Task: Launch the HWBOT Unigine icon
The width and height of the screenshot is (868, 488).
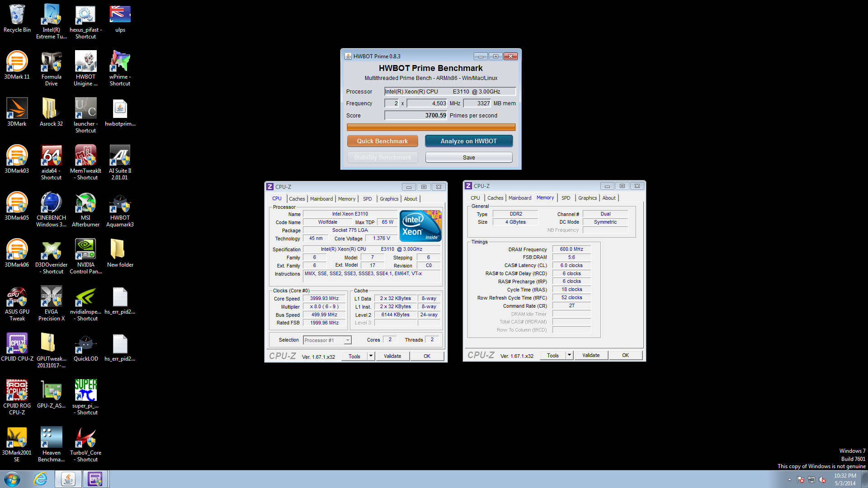Action: 85,68
